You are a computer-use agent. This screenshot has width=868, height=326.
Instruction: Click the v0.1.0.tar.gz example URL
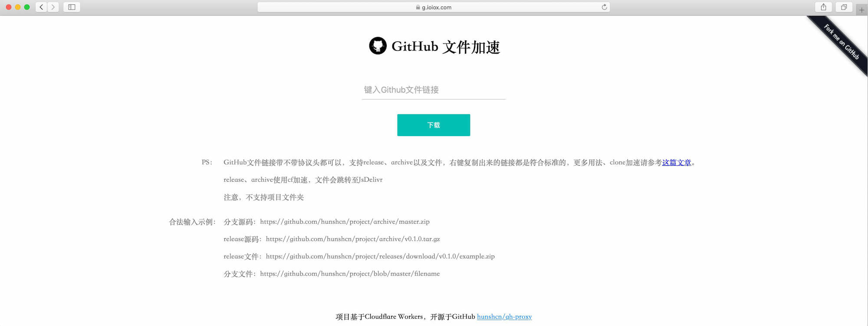point(353,239)
